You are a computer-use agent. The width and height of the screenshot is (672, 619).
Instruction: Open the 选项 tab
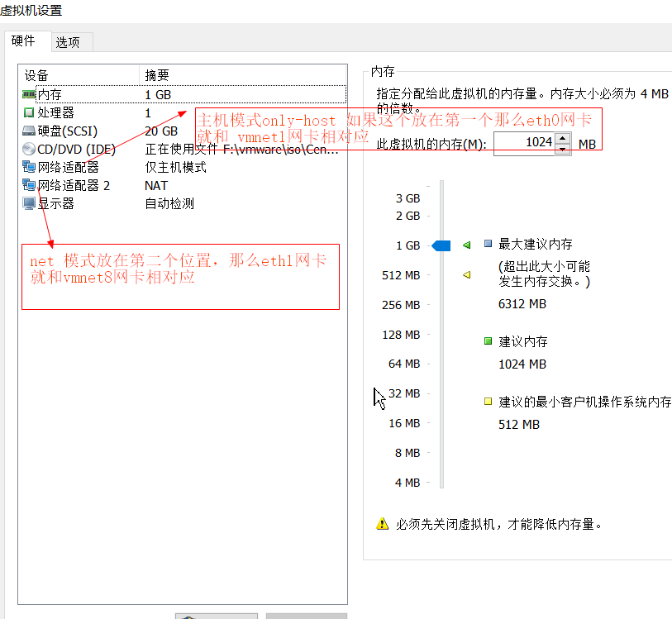click(x=68, y=42)
